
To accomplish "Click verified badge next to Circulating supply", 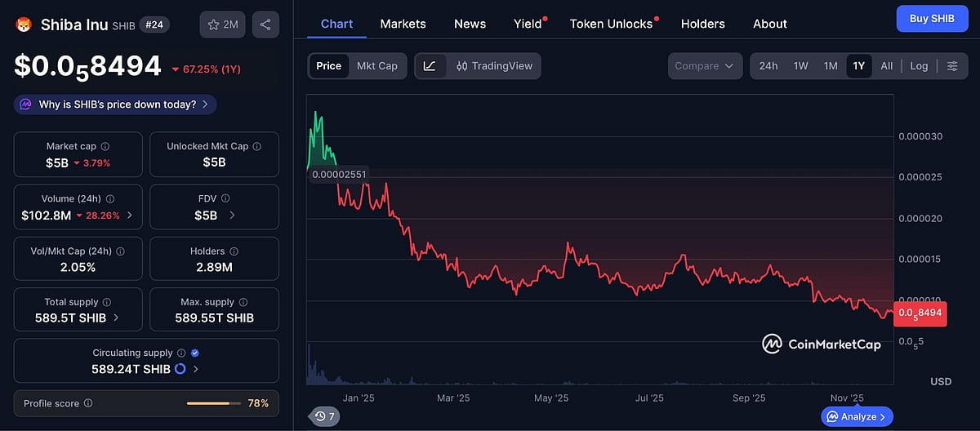I will (194, 353).
